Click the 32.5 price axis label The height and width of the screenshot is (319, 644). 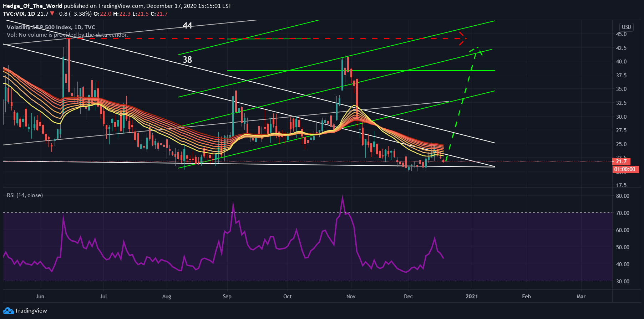[x=621, y=103]
